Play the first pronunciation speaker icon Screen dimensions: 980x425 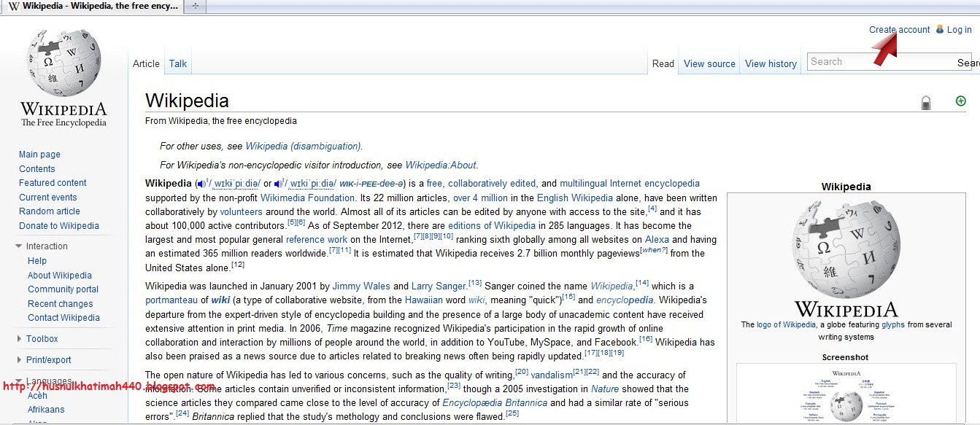(201, 183)
